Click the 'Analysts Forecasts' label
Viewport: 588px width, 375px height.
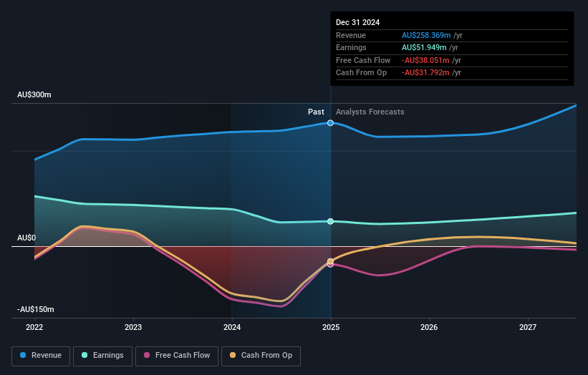tap(370, 112)
